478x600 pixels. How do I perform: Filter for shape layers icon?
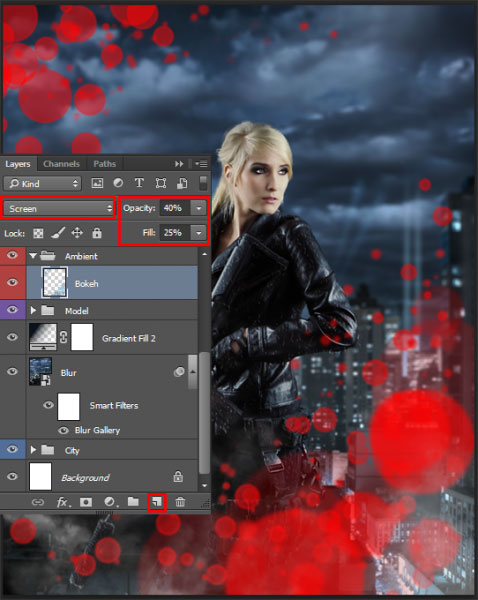coord(161,183)
